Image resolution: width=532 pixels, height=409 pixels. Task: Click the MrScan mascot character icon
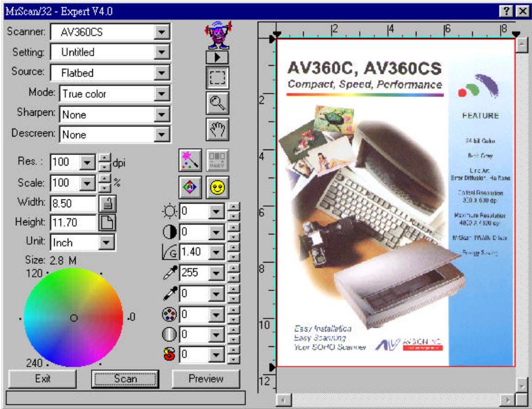[x=218, y=35]
